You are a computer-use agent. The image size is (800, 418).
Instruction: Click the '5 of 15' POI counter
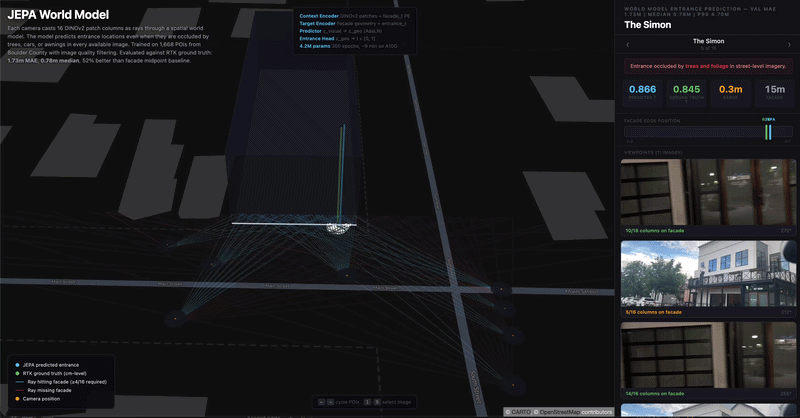click(x=708, y=48)
